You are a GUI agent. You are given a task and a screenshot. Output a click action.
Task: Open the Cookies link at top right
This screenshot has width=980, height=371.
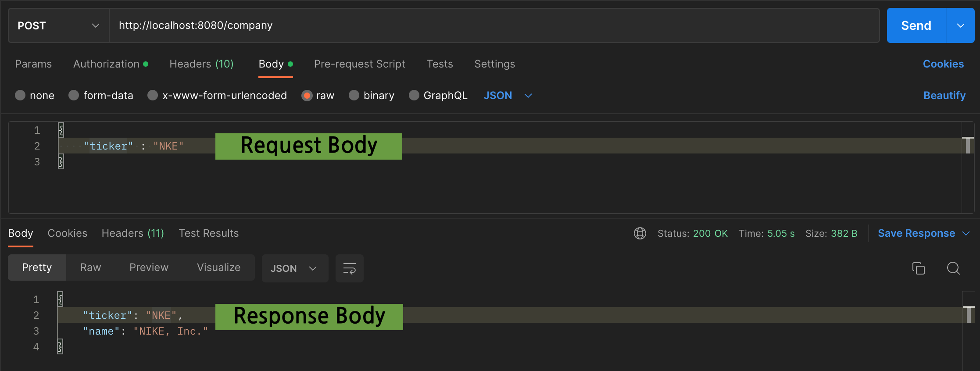pos(943,64)
